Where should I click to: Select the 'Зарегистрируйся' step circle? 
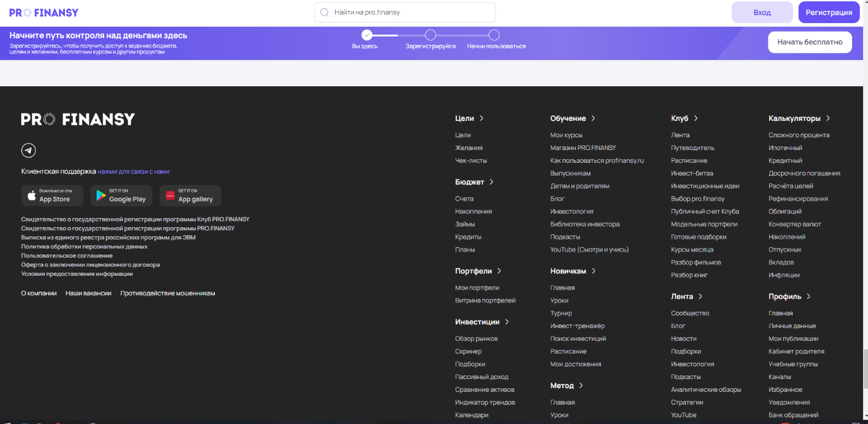pyautogui.click(x=430, y=35)
